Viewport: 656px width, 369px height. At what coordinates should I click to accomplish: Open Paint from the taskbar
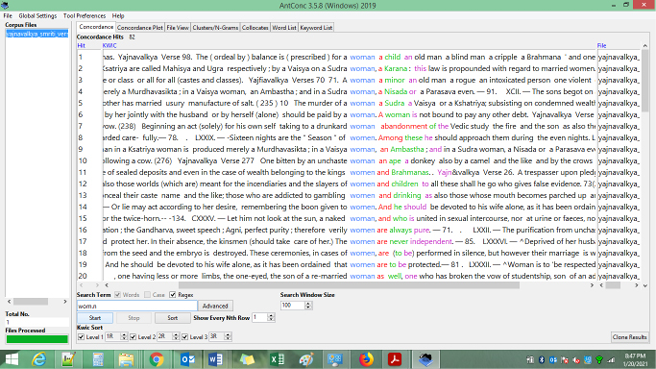(306, 359)
